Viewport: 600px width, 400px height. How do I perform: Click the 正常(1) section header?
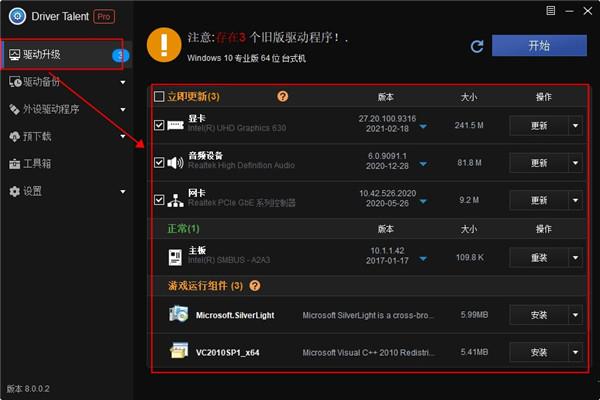(x=183, y=229)
